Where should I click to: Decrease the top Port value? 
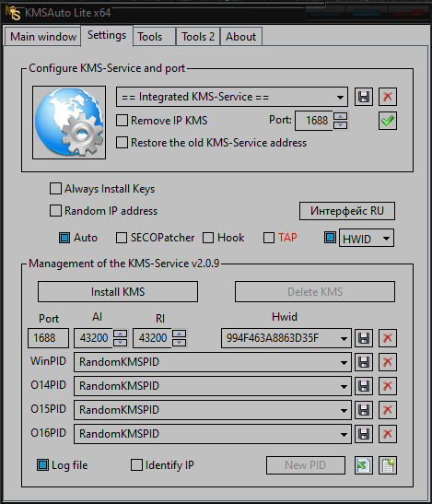[341, 125]
